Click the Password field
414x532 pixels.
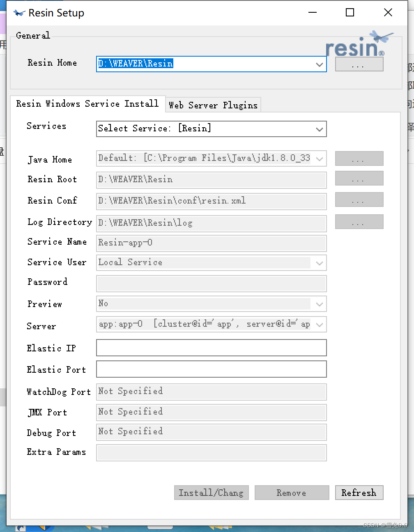click(211, 283)
